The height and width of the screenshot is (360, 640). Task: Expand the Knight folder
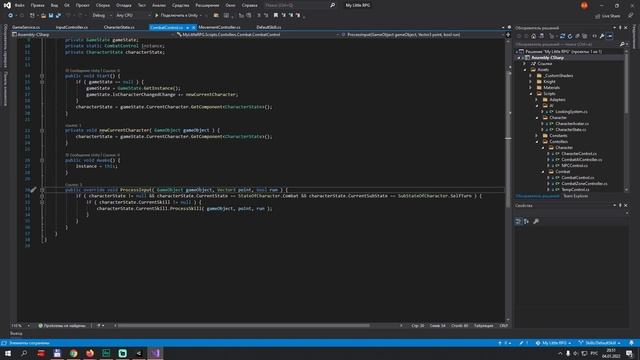[x=531, y=82]
